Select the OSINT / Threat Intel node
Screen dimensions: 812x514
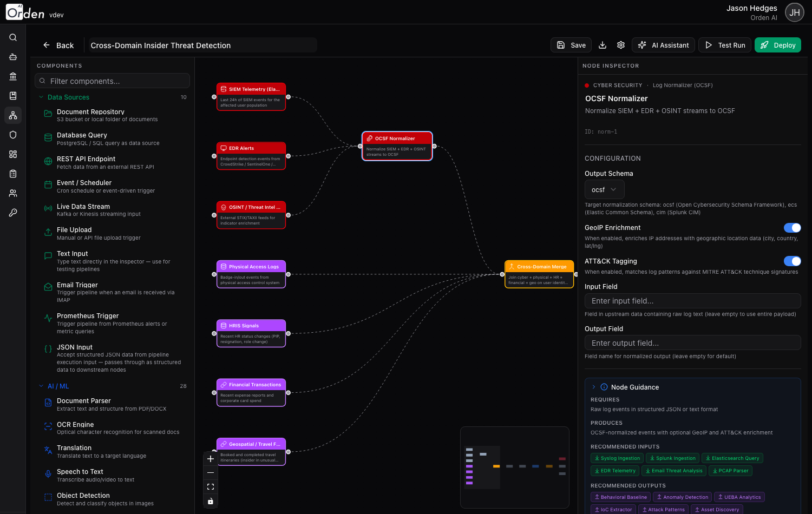[x=251, y=215]
